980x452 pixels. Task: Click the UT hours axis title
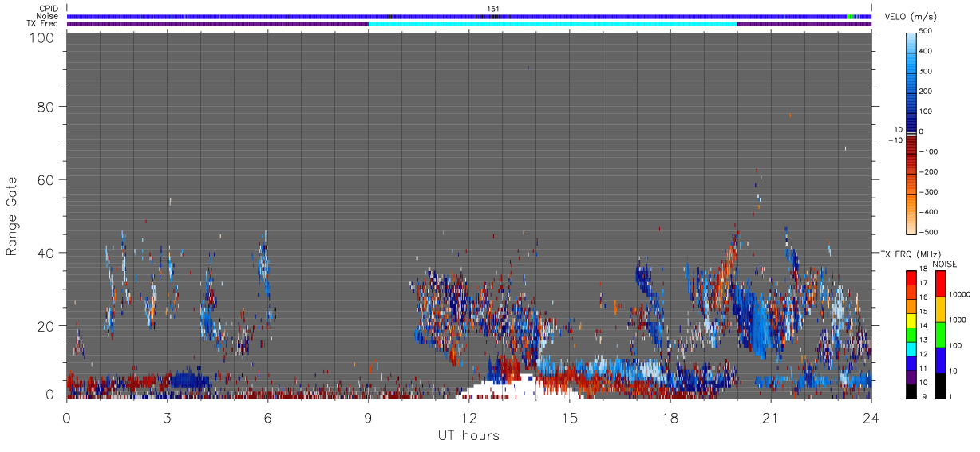pos(468,436)
